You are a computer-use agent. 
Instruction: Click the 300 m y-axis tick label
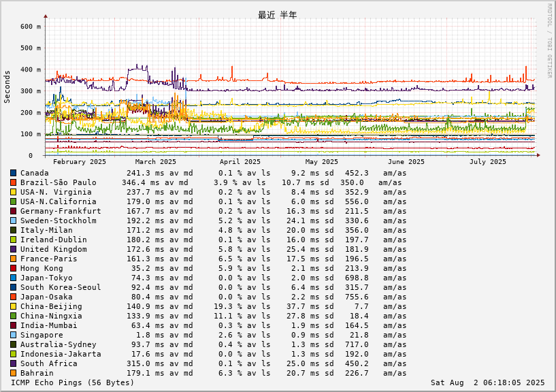point(31,91)
